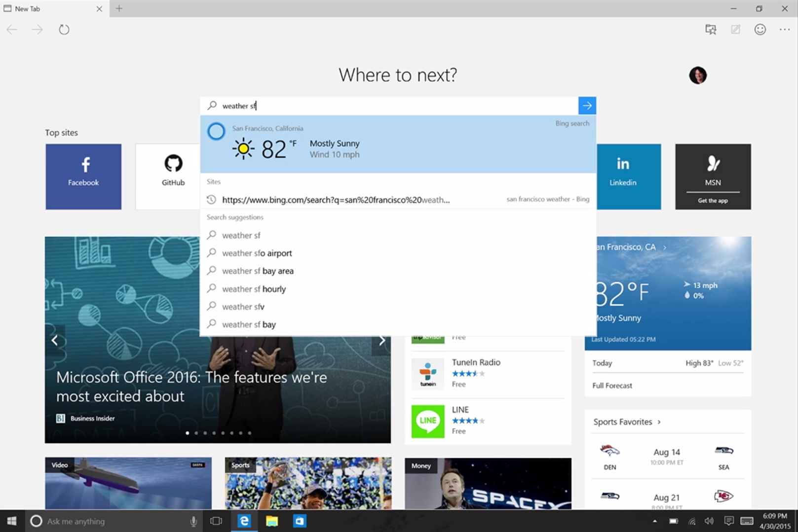
Task: Choose 'weather sf hourly' suggestion
Action: click(398, 289)
